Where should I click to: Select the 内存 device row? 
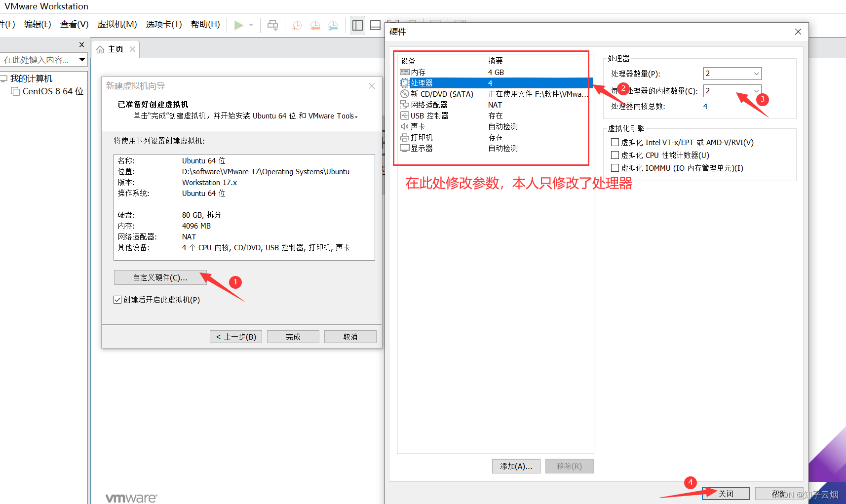pos(495,72)
